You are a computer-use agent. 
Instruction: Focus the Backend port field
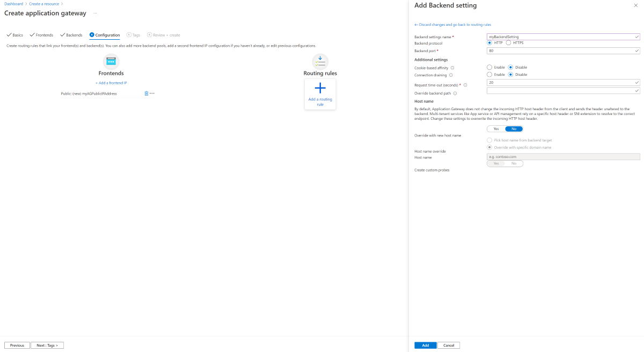(x=563, y=51)
